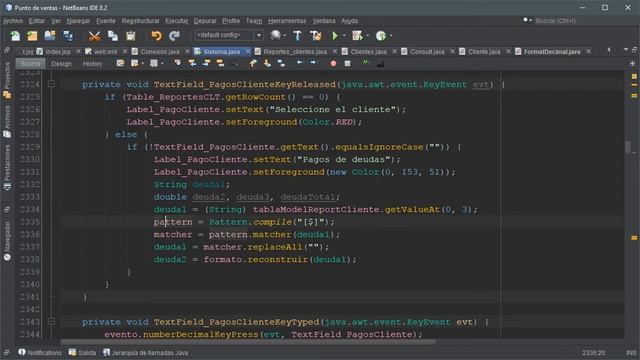Open the Reestructurar menu
The width and height of the screenshot is (640, 360).
click(x=140, y=21)
